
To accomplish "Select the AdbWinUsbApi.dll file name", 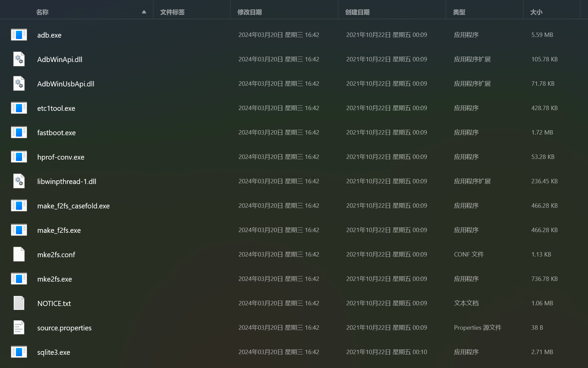I will 66,84.
